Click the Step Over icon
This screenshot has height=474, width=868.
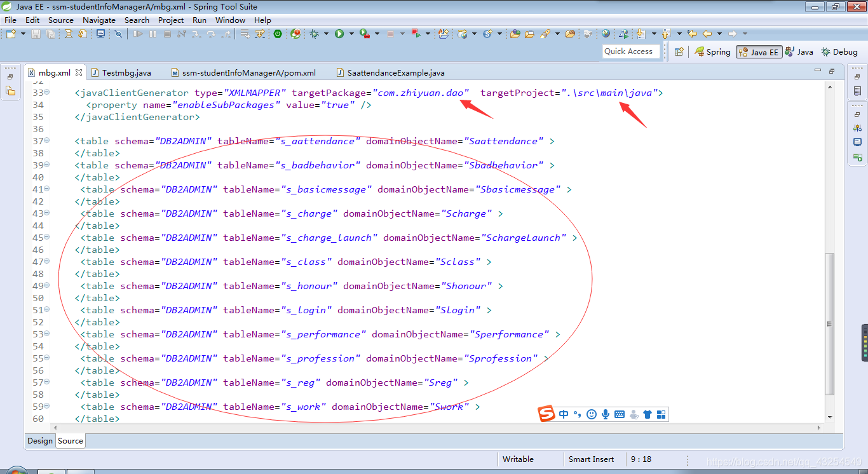click(x=211, y=34)
